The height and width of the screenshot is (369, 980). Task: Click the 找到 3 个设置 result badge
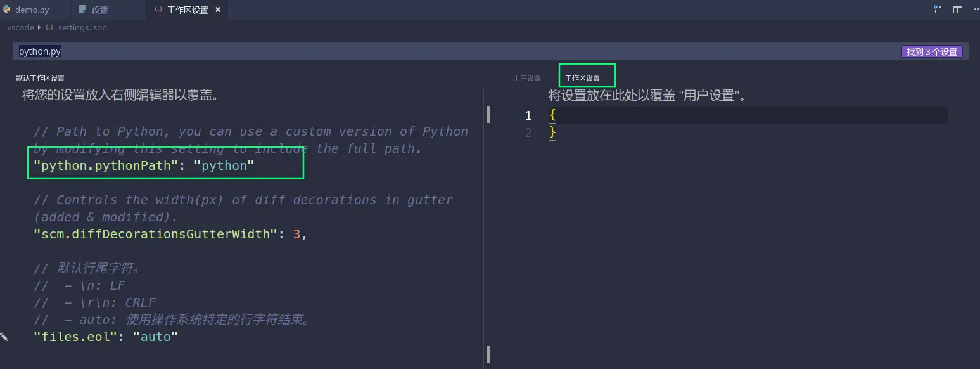931,52
